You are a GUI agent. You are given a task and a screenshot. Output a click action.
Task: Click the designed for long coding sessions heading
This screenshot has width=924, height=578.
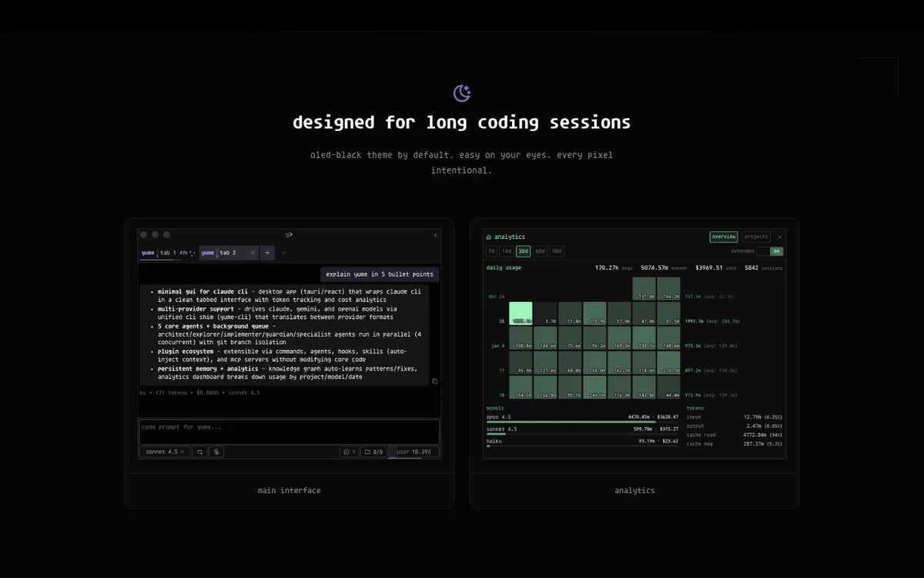(x=461, y=122)
